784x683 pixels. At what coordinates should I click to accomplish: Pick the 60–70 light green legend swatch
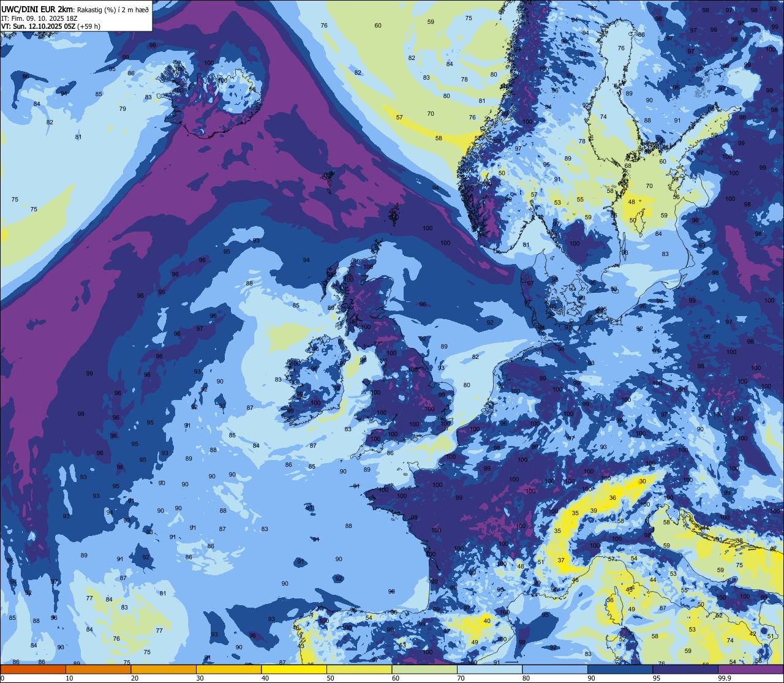(x=424, y=669)
